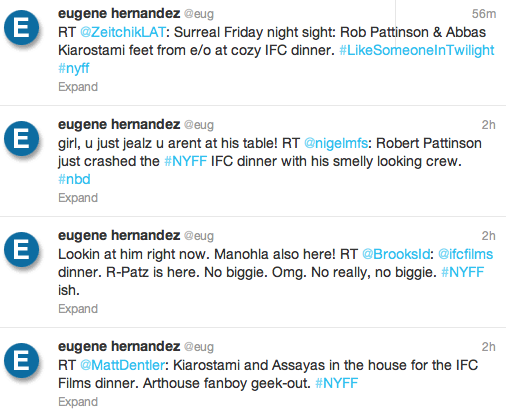Click the avatar icon beside the @MattDentler retweet
The image size is (506, 415).
point(22,361)
